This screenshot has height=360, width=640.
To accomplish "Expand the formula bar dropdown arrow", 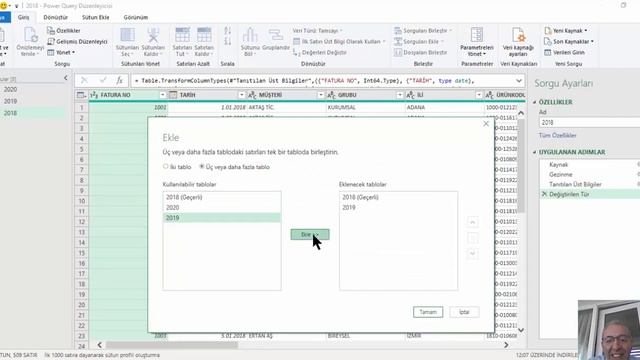I will pyautogui.click(x=519, y=81).
